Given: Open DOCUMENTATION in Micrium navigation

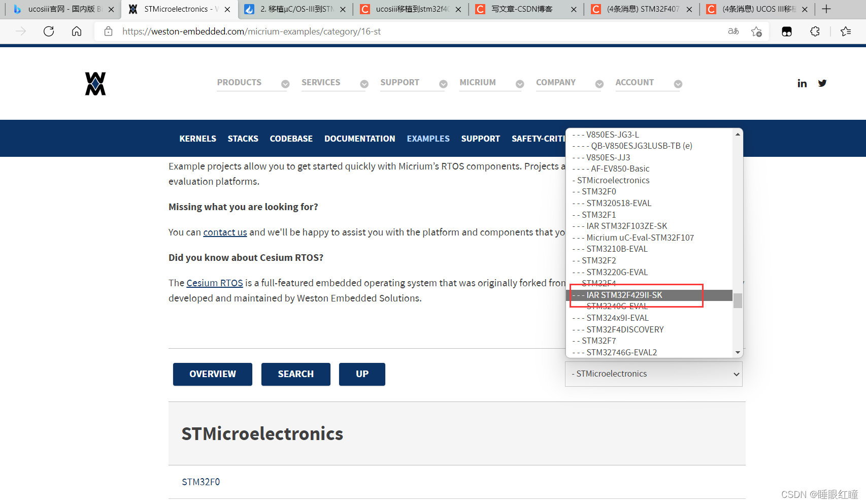Looking at the screenshot, I should point(359,139).
